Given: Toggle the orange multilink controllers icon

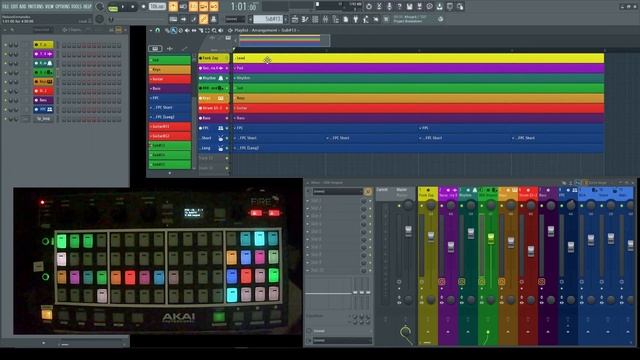Looking at the screenshot, I should 204,19.
